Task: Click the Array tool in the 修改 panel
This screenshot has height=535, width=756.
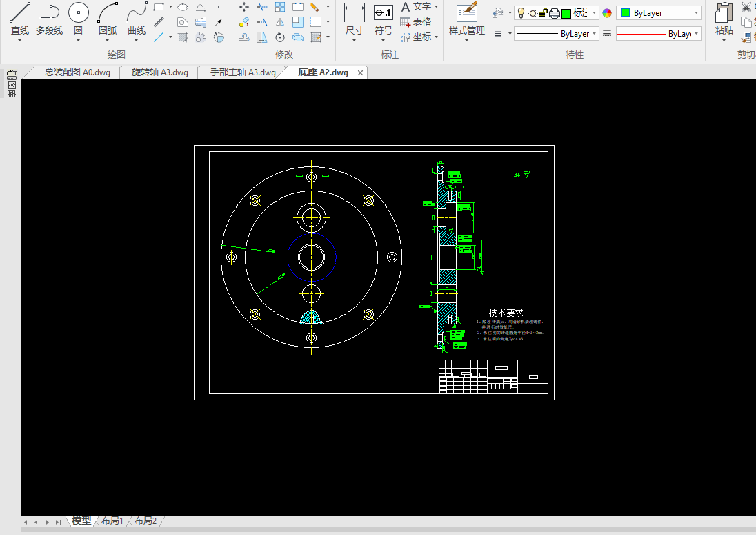Action: 280,7
